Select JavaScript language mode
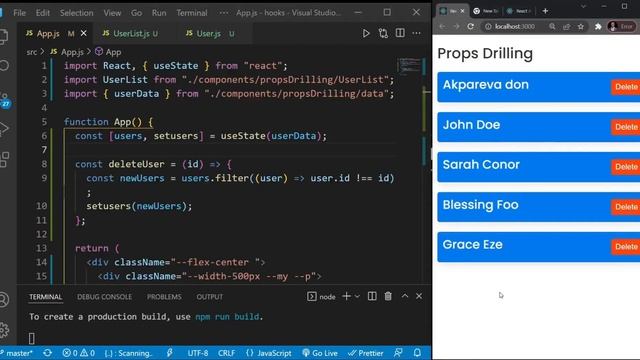Image resolution: width=640 pixels, height=360 pixels. [269, 353]
